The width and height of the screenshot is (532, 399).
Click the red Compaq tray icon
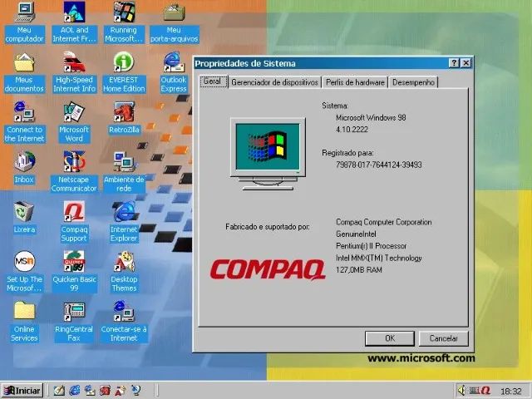pyautogui.click(x=485, y=390)
